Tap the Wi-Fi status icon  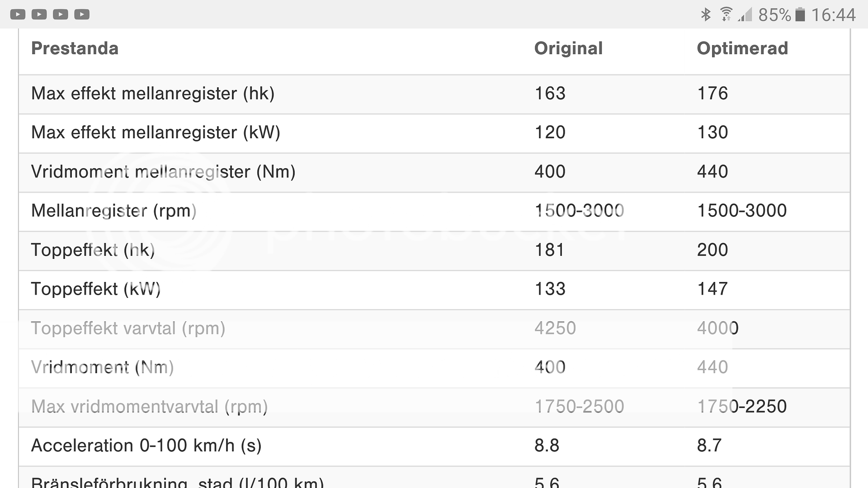[x=726, y=14]
